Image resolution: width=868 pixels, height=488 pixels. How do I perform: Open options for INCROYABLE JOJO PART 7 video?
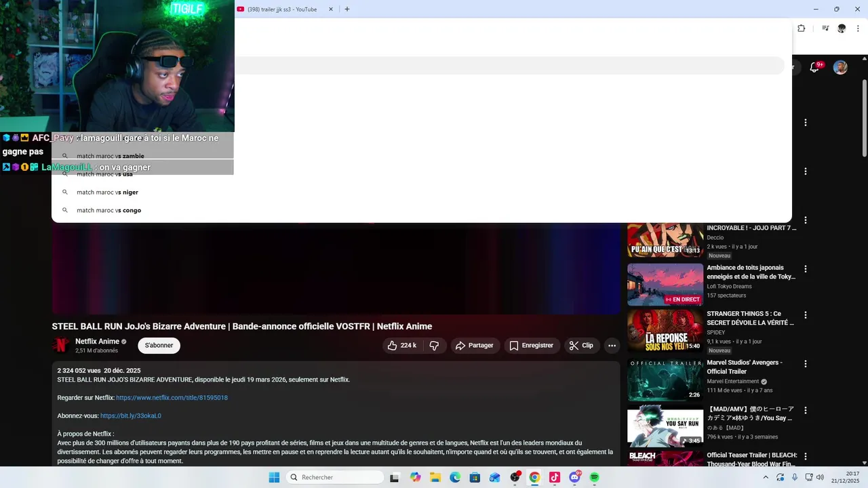806,220
